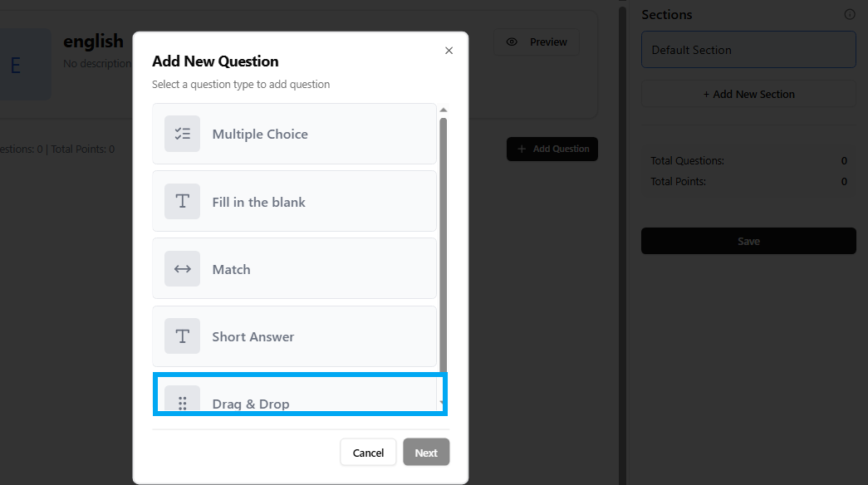This screenshot has width=868, height=485.
Task: Click the question type list scrollbar thumb
Action: click(443, 241)
